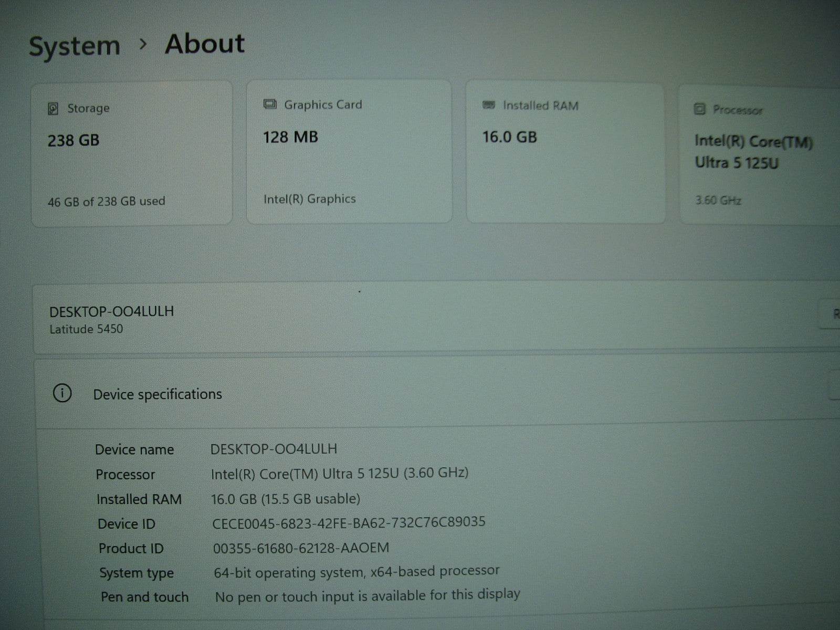Select the Device ID value text
The height and width of the screenshot is (630, 840).
pos(349,523)
